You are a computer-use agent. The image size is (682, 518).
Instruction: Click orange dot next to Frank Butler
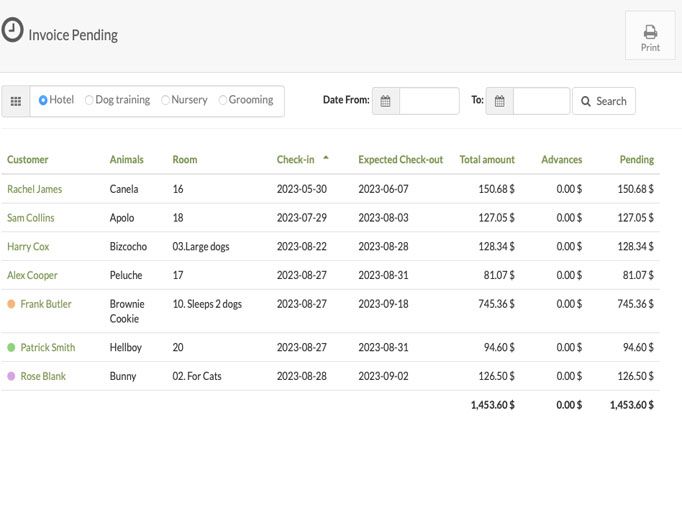tap(11, 304)
